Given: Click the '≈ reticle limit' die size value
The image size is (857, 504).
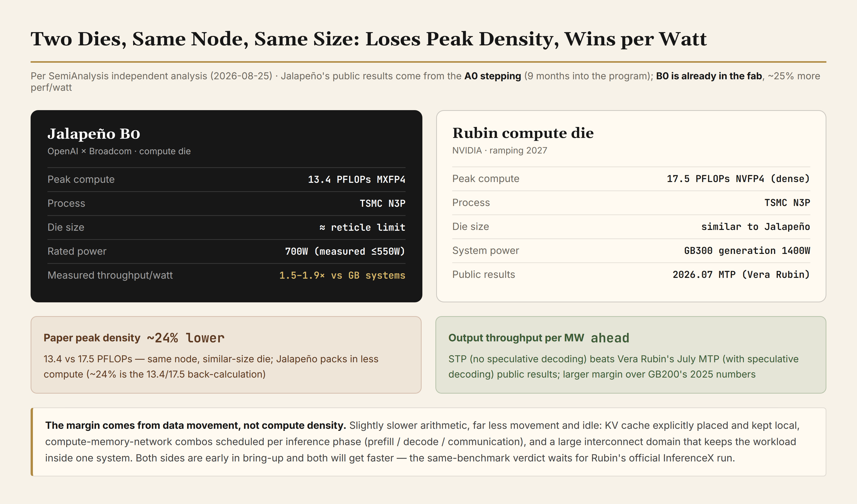Looking at the screenshot, I should pos(362,227).
